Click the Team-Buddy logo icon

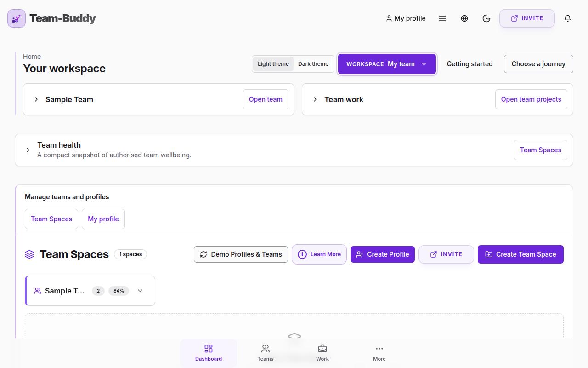point(17,18)
